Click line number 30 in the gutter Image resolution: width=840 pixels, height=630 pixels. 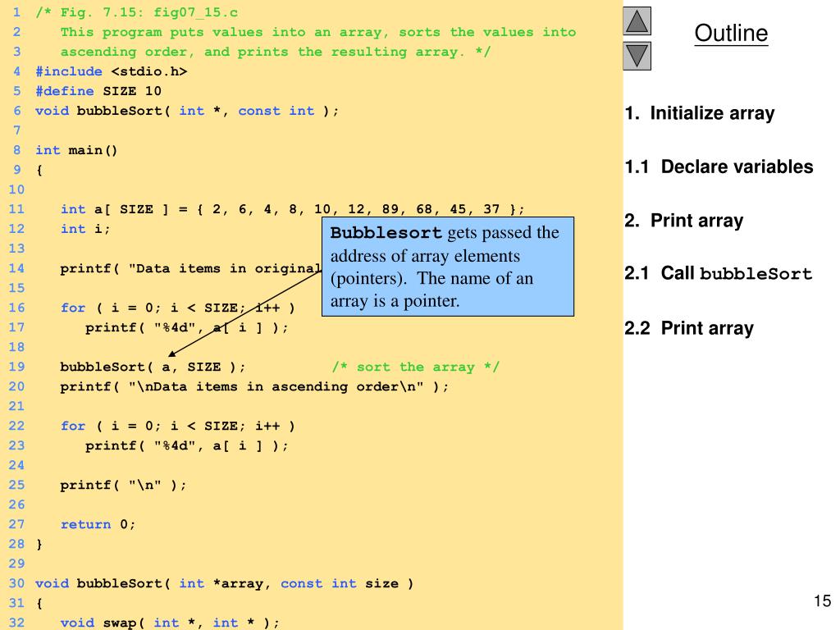[x=16, y=583]
